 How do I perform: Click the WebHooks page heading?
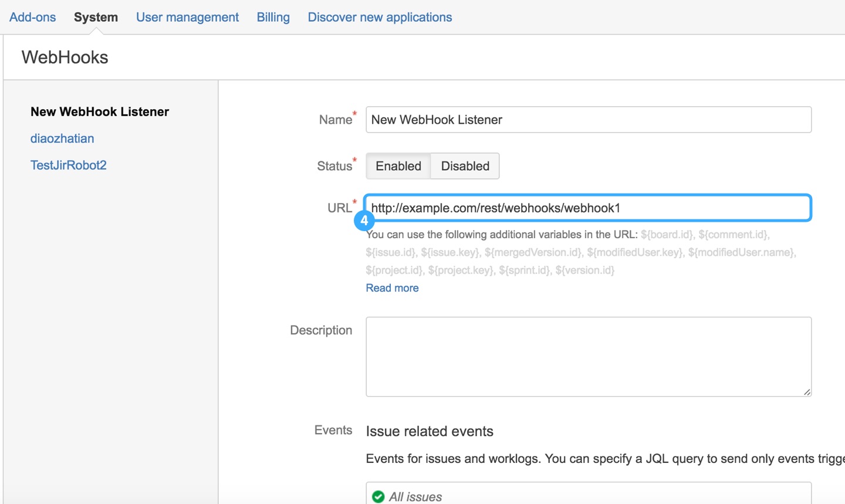(65, 57)
